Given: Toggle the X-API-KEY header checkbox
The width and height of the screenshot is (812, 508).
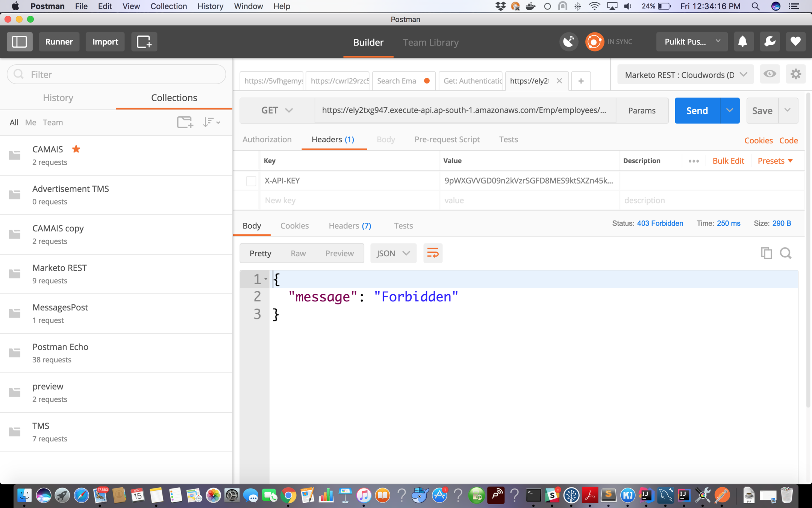Looking at the screenshot, I should [x=251, y=181].
